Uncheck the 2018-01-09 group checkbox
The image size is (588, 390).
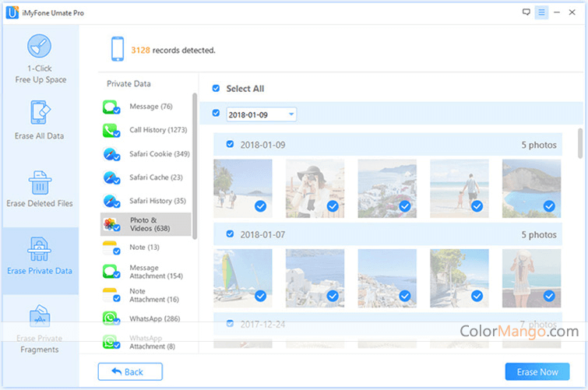(230, 144)
